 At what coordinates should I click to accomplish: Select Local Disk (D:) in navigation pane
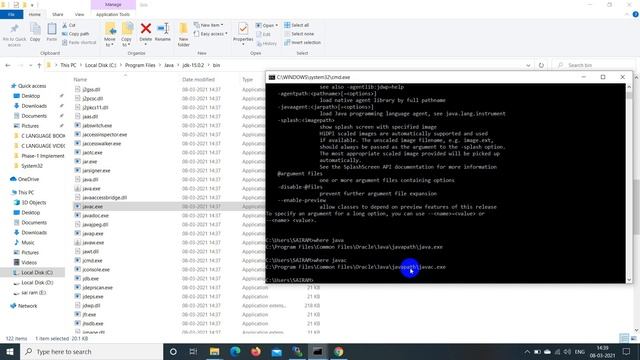tap(37, 282)
